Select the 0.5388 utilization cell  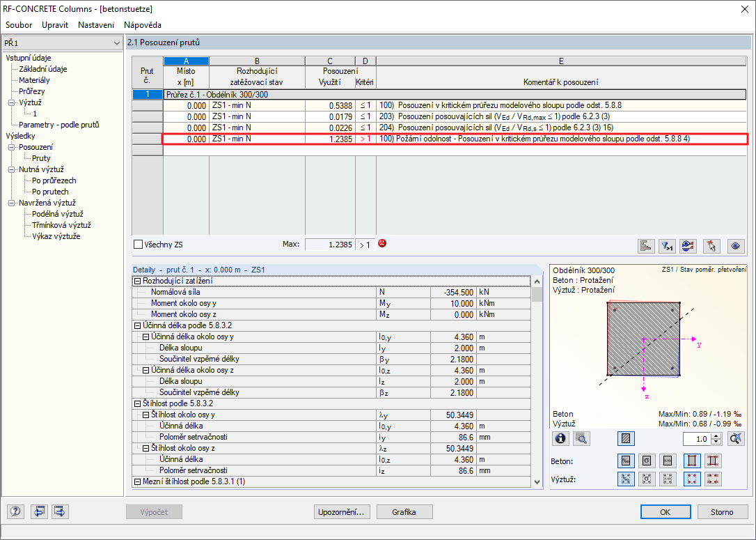point(330,105)
